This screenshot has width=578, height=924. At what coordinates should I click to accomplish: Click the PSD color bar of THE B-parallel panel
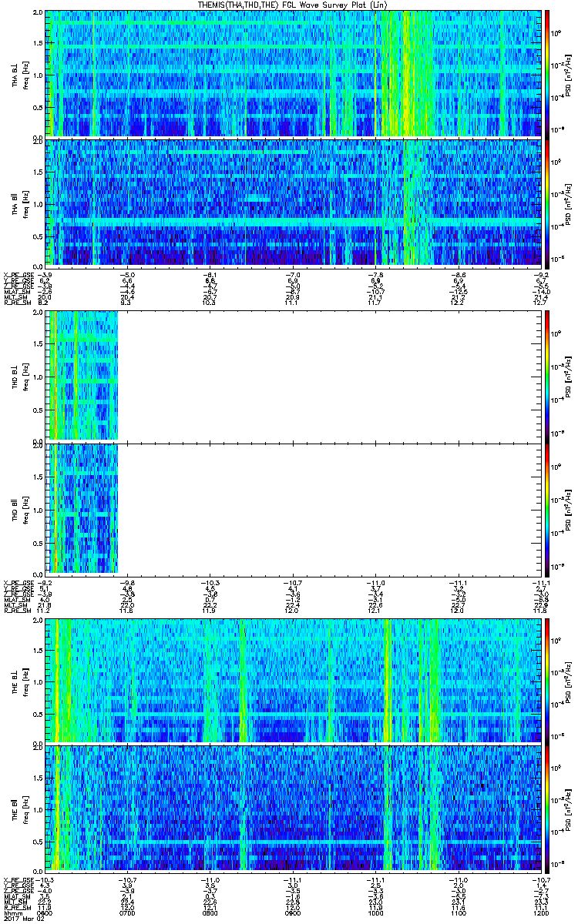[548, 808]
